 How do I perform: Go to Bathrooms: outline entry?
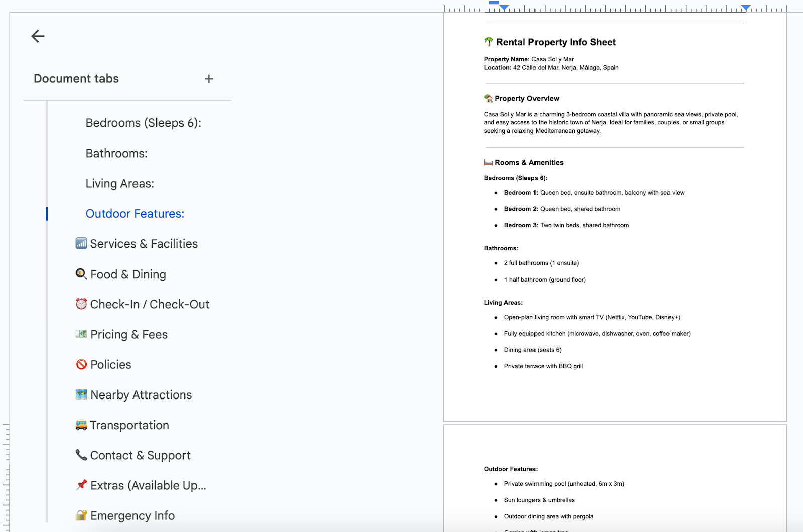point(116,153)
